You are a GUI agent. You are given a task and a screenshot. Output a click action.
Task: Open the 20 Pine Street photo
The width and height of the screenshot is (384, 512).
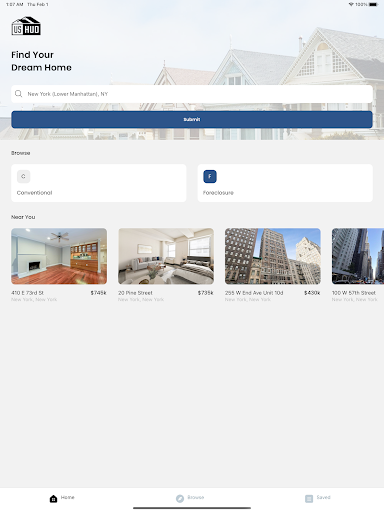tap(166, 256)
